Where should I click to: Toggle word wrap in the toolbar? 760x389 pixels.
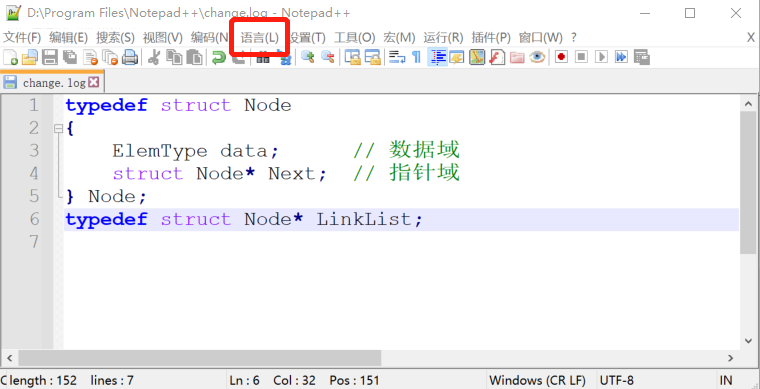[397, 57]
